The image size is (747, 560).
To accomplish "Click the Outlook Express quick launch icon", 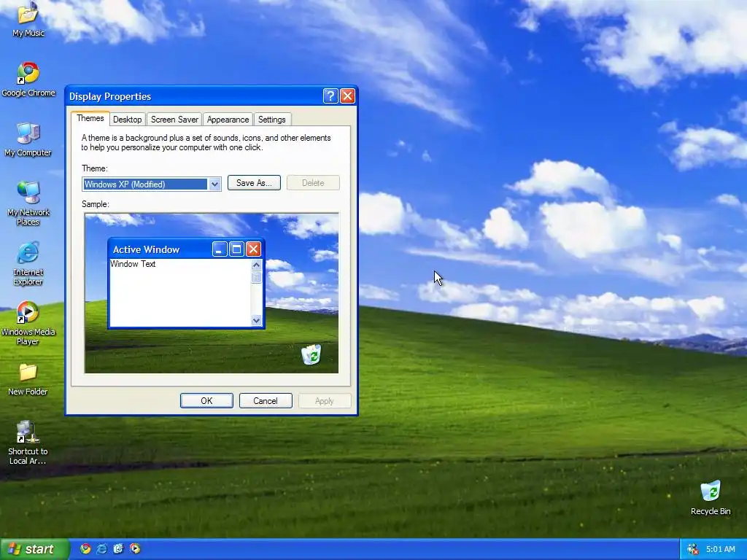I will point(118,548).
